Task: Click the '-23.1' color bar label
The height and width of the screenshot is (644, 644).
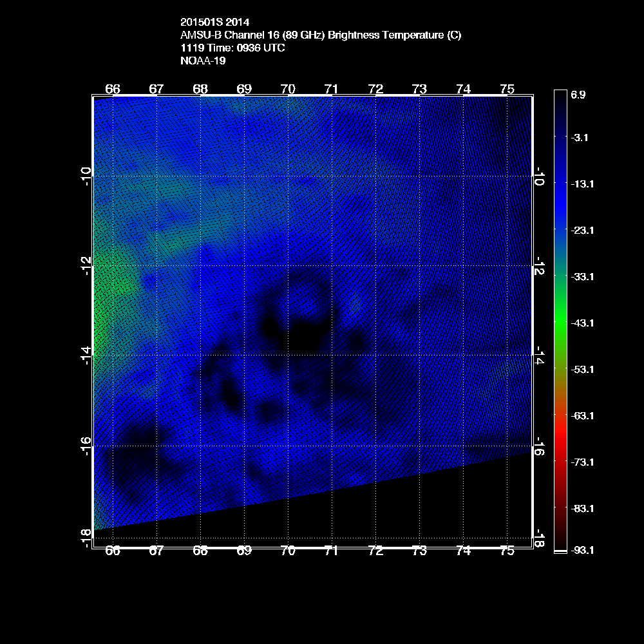Action: coord(582,231)
